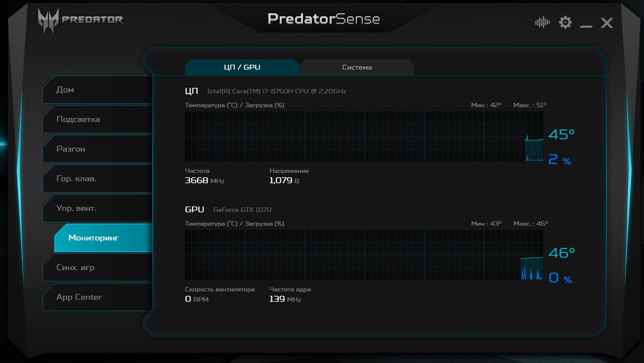Viewport: 644px width, 363px height.
Task: Open settings via the gear icon
Action: point(565,22)
